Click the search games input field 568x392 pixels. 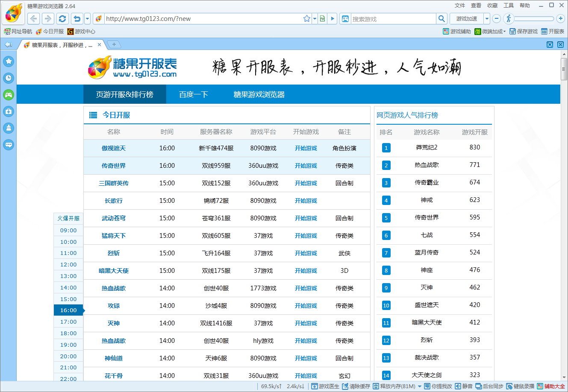(393, 19)
